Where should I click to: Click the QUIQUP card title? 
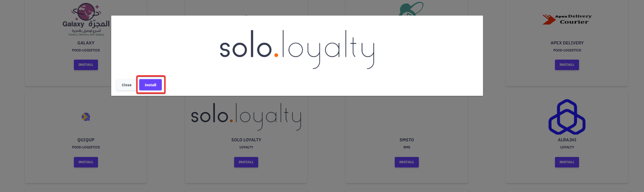click(86, 140)
